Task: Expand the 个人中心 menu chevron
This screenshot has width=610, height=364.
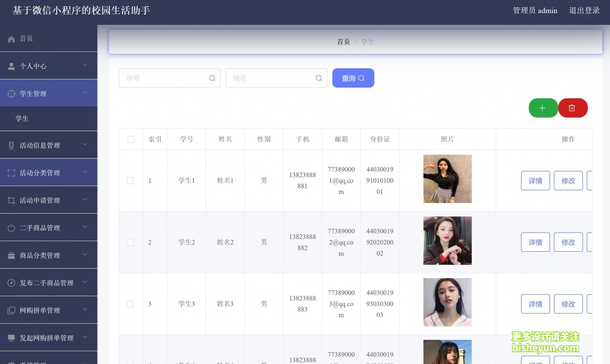Action: tap(85, 65)
